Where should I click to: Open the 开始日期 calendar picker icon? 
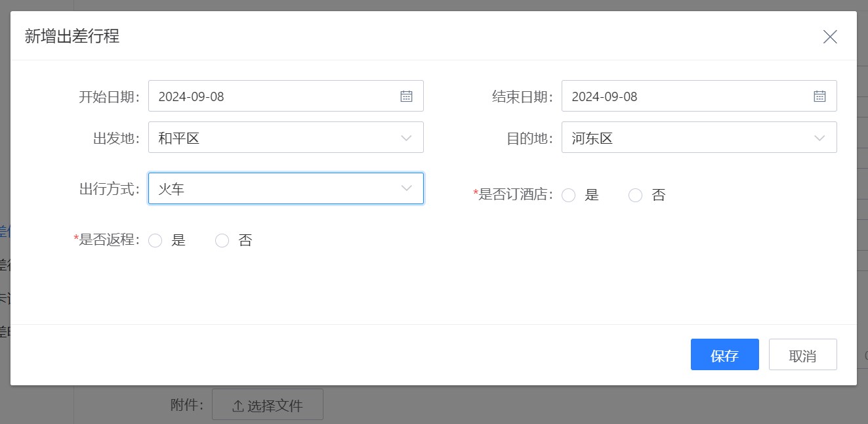tap(406, 96)
